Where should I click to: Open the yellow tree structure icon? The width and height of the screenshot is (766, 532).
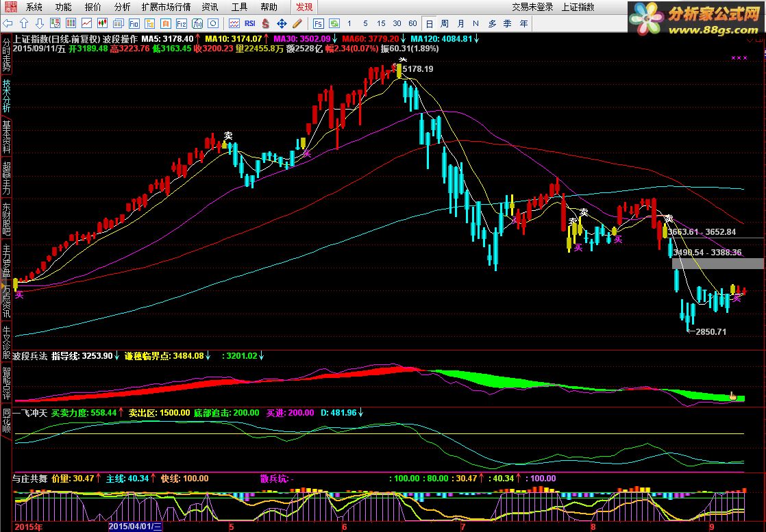click(150, 23)
